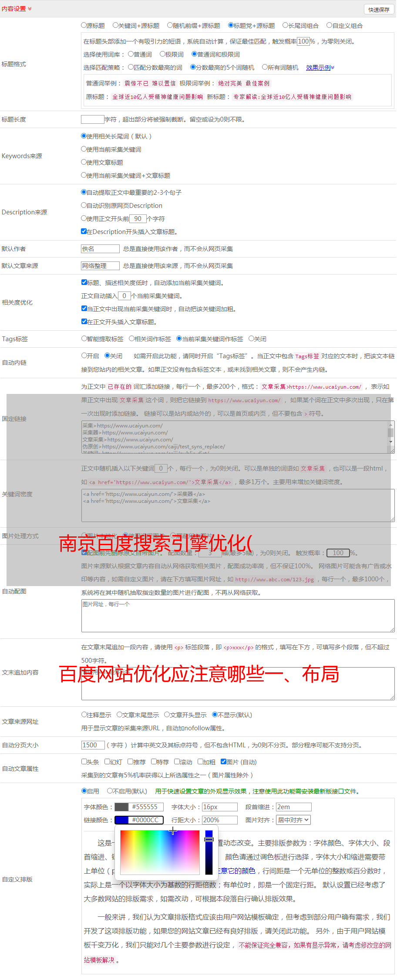Click the 自动分页大小 1500 field
The width and height of the screenshot is (397, 980).
tap(93, 745)
